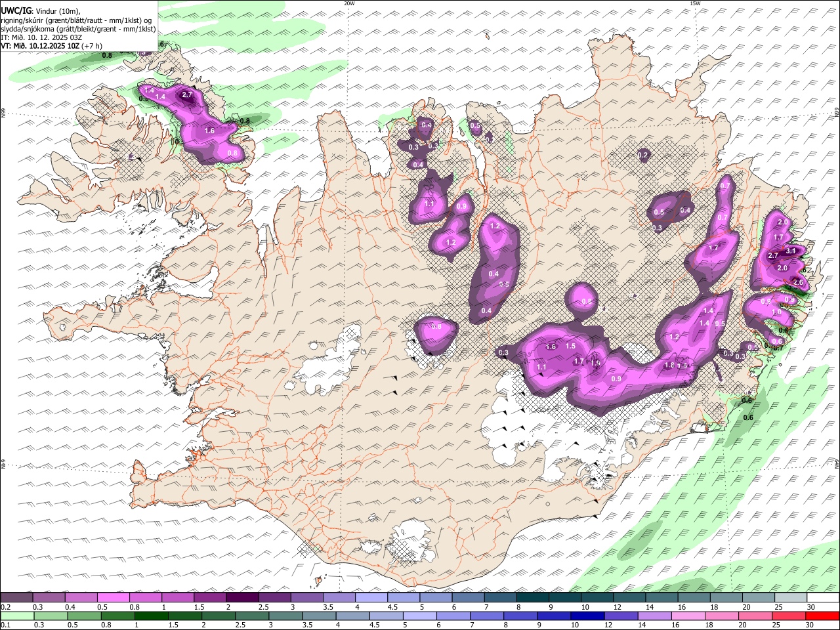Click the pure red 30 swatch, lower legend row
This screenshot has width=840, height=630.
coord(823,616)
